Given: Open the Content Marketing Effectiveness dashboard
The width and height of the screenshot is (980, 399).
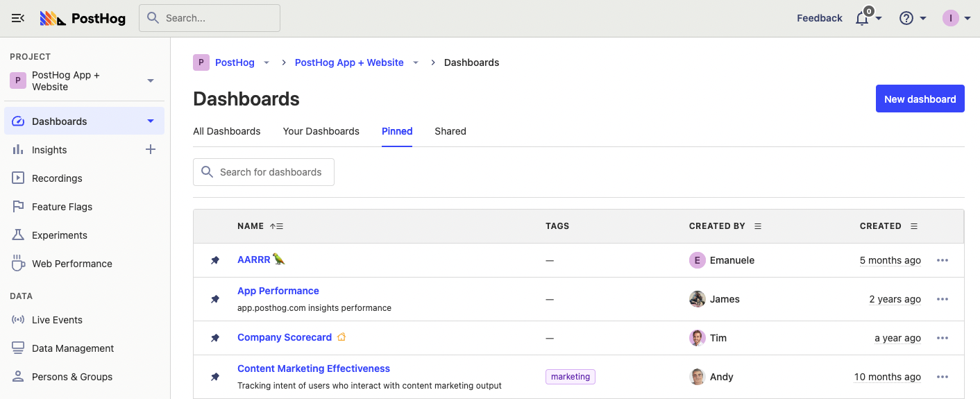Looking at the screenshot, I should tap(314, 368).
